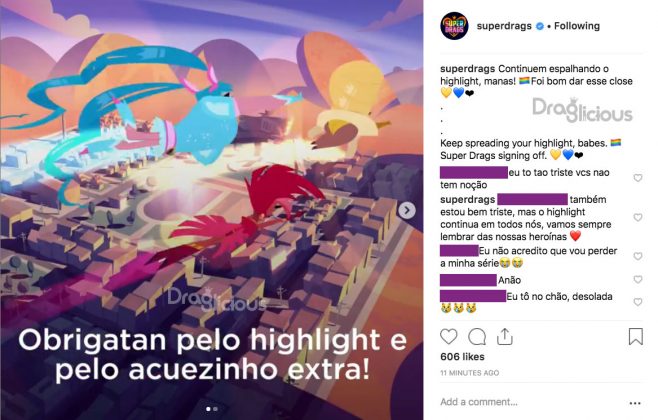The height and width of the screenshot is (420, 658).
Task: View the list of 606 likes
Action: (462, 357)
